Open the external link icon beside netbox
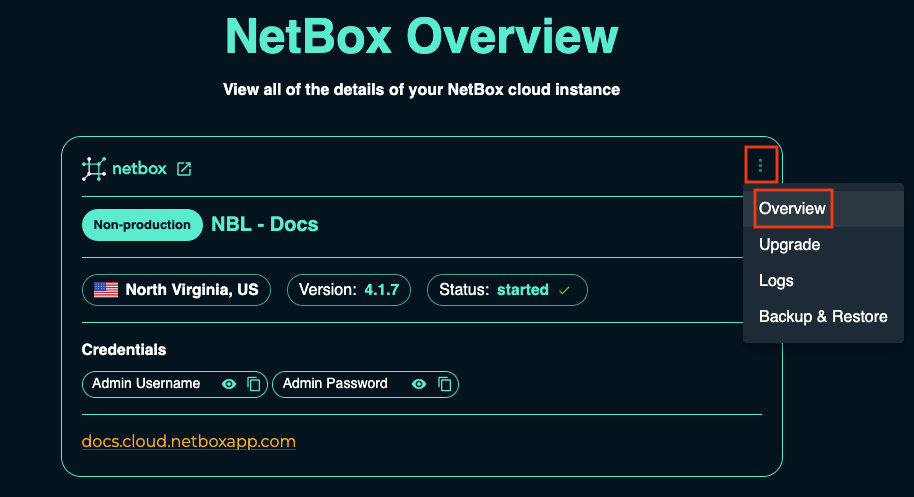914x497 pixels. 184,169
